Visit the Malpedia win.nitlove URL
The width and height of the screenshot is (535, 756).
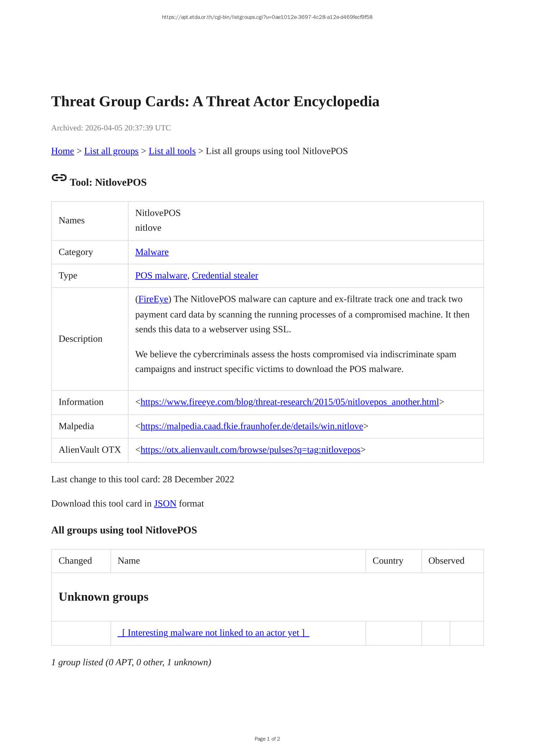(252, 426)
